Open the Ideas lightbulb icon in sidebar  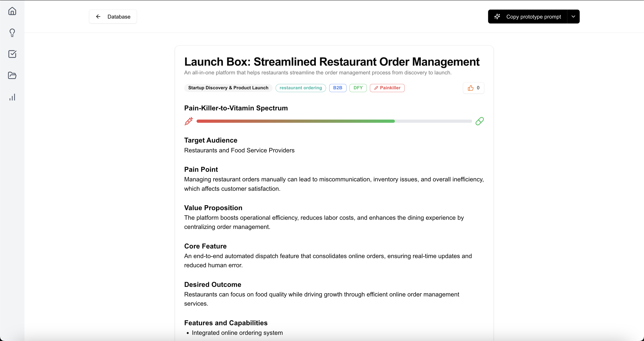pos(12,33)
